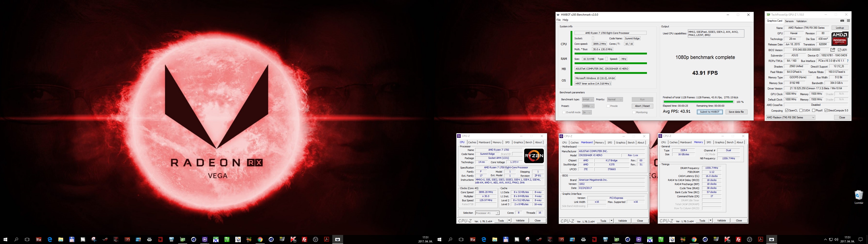Image resolution: width=868 pixels, height=244 pixels.
Task: Click the GPU-Z BIOS export share icon
Action: tap(833, 49)
